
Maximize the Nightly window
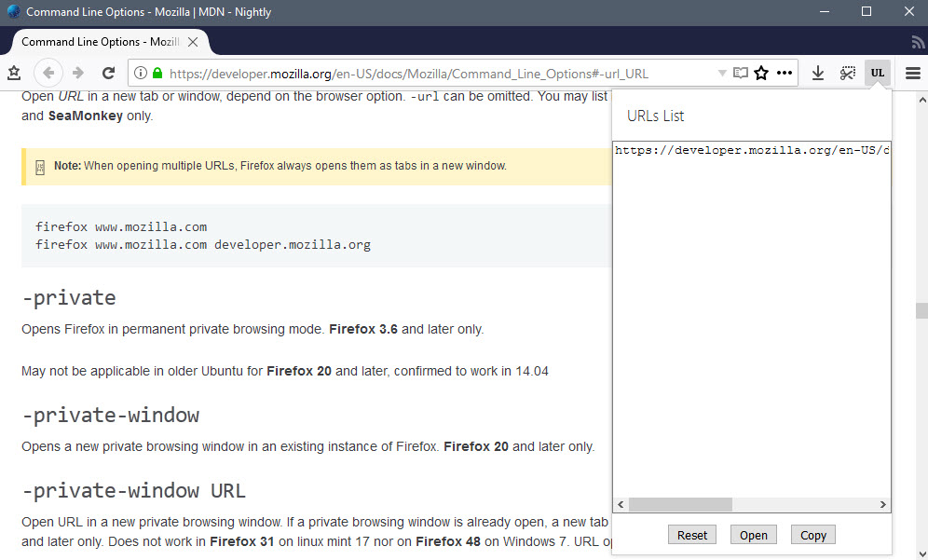tap(867, 12)
